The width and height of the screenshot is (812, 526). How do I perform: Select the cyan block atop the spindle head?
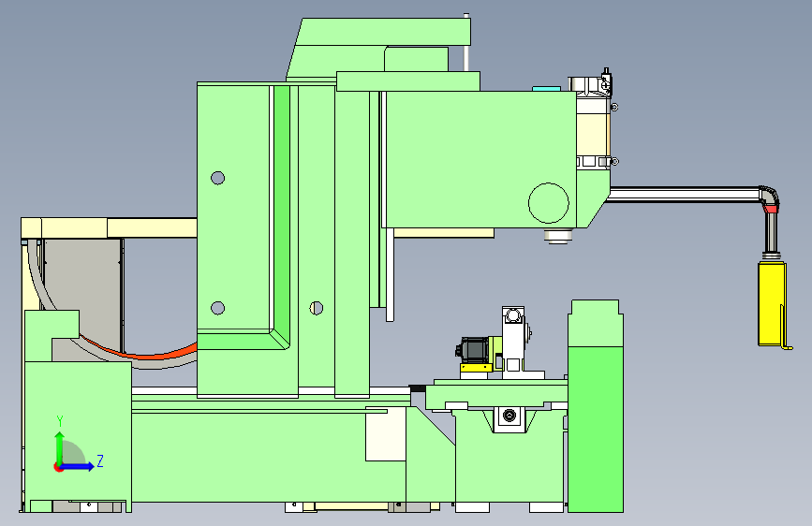click(546, 89)
